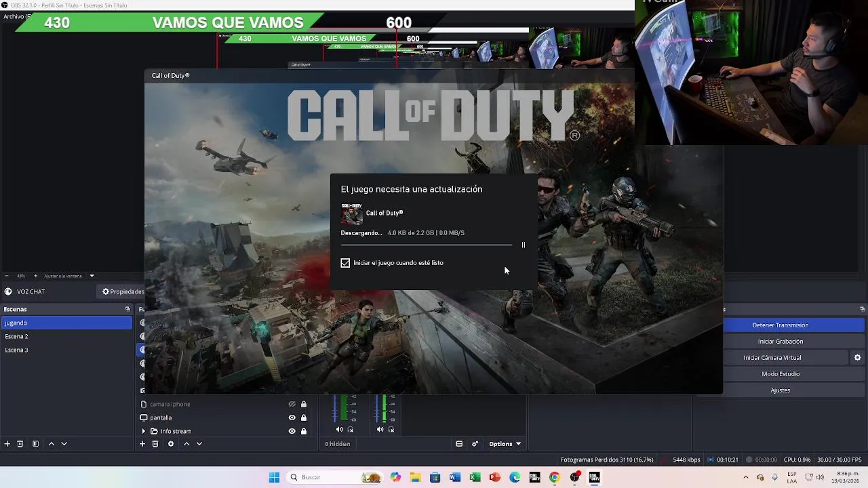Open Word from the taskbar

coord(455,477)
